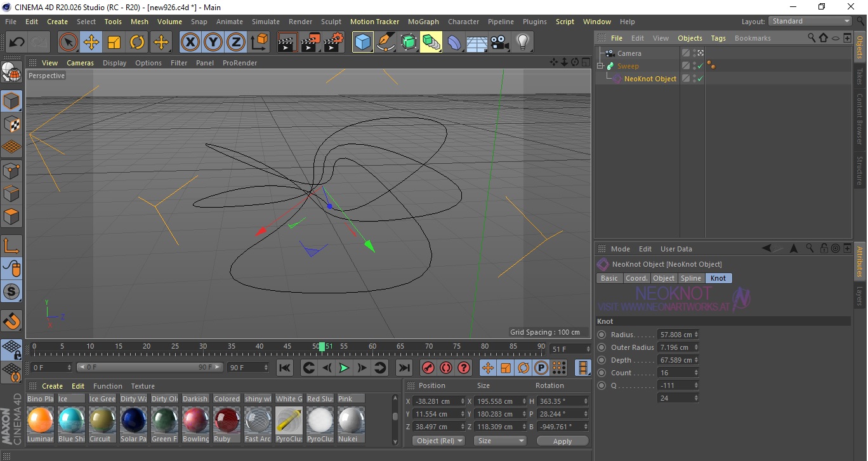868x461 pixels.
Task: Click Record Active Objects button
Action: click(428, 368)
